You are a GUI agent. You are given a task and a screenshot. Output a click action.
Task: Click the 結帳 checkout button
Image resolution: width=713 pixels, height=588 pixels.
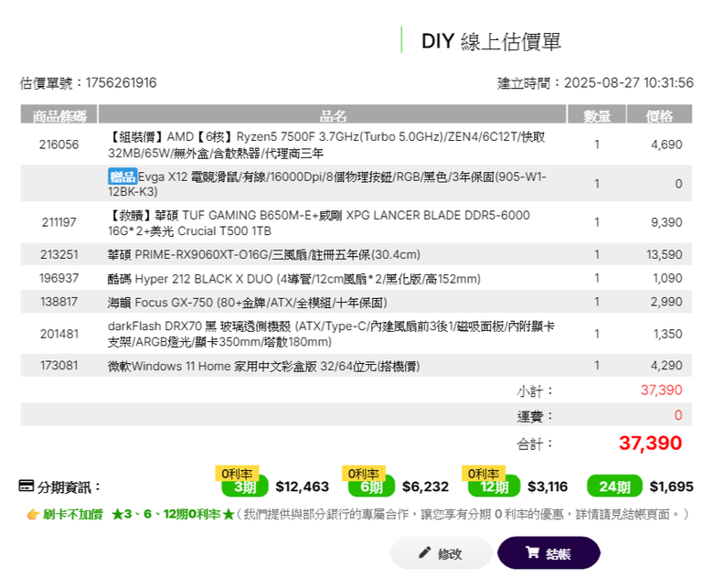[548, 552]
